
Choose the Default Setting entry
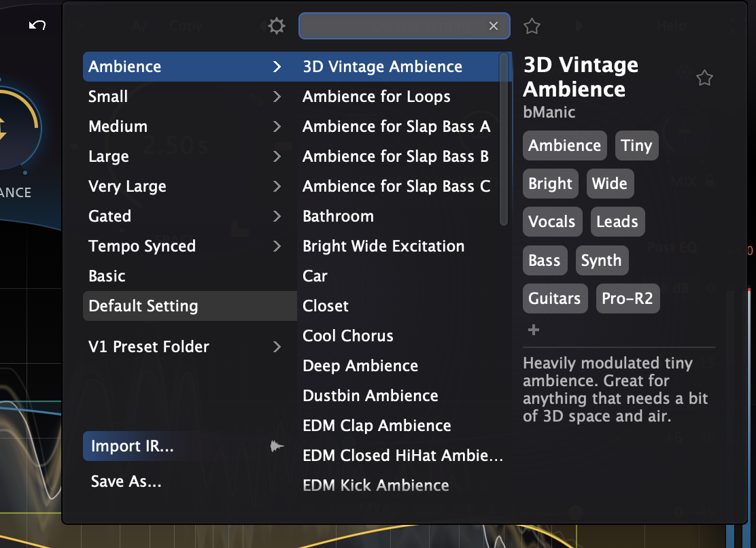pos(143,306)
